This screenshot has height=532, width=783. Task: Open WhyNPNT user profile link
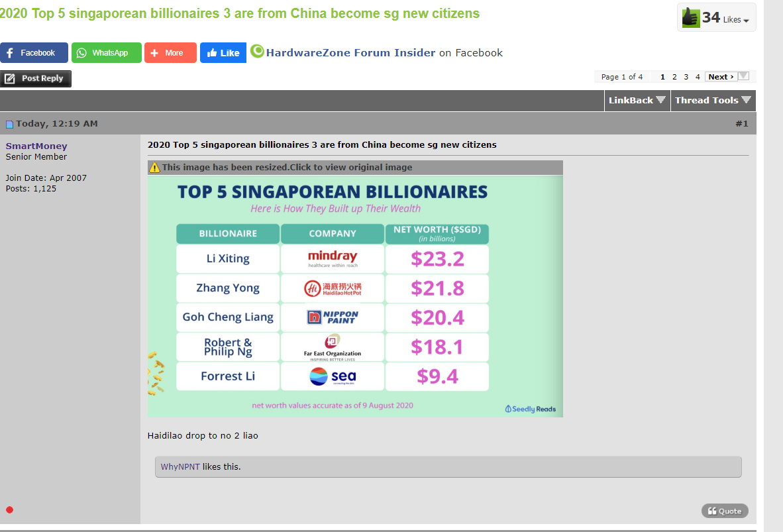pos(180,466)
